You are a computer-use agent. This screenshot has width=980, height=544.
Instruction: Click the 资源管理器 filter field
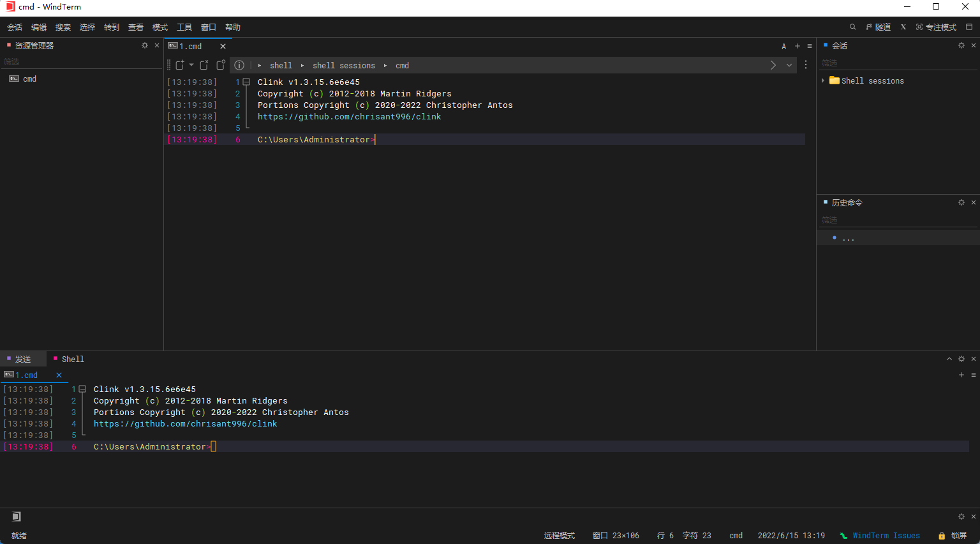[82, 62]
